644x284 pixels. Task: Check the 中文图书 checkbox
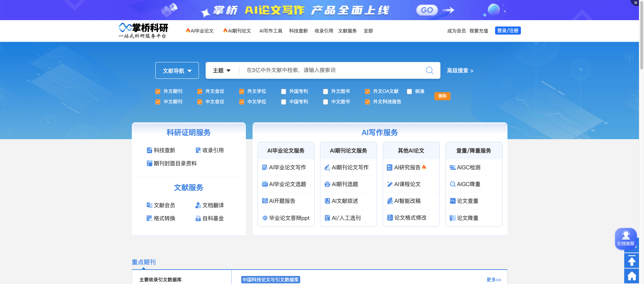point(325,102)
